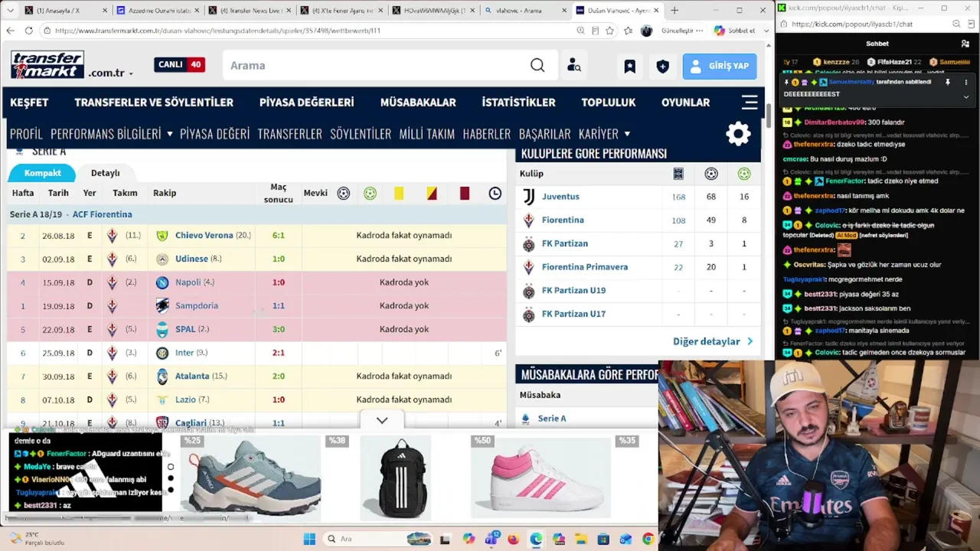Screen dimensions: 980x551
Task: Go to the BAŞARILAR tab
Action: [544, 134]
